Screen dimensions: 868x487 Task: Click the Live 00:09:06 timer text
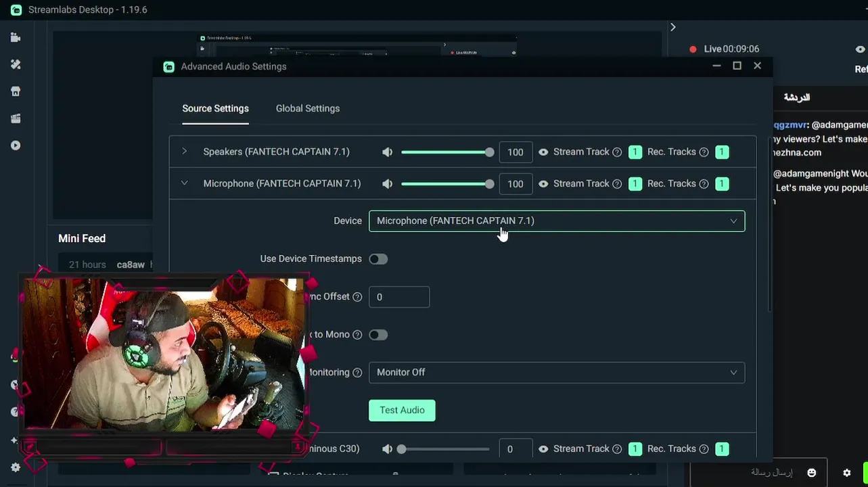[731, 49]
